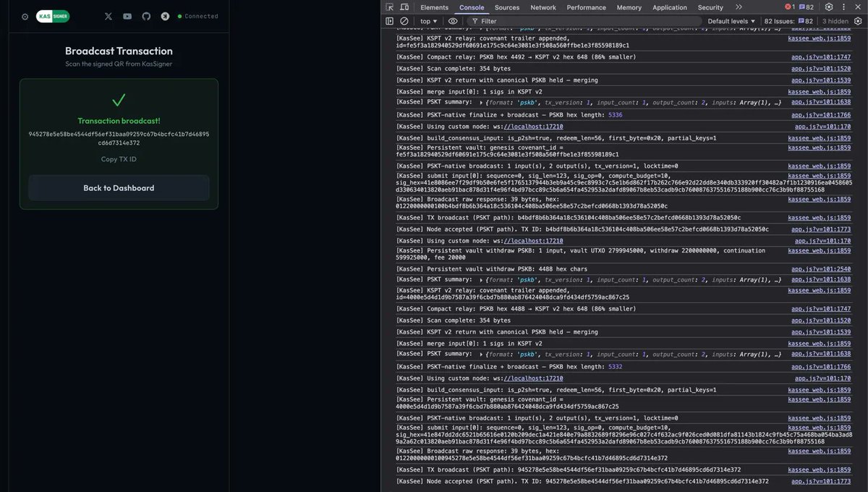Click the transaction ID hash in KasSigner
The width and height of the screenshot is (868, 492).
click(x=119, y=138)
